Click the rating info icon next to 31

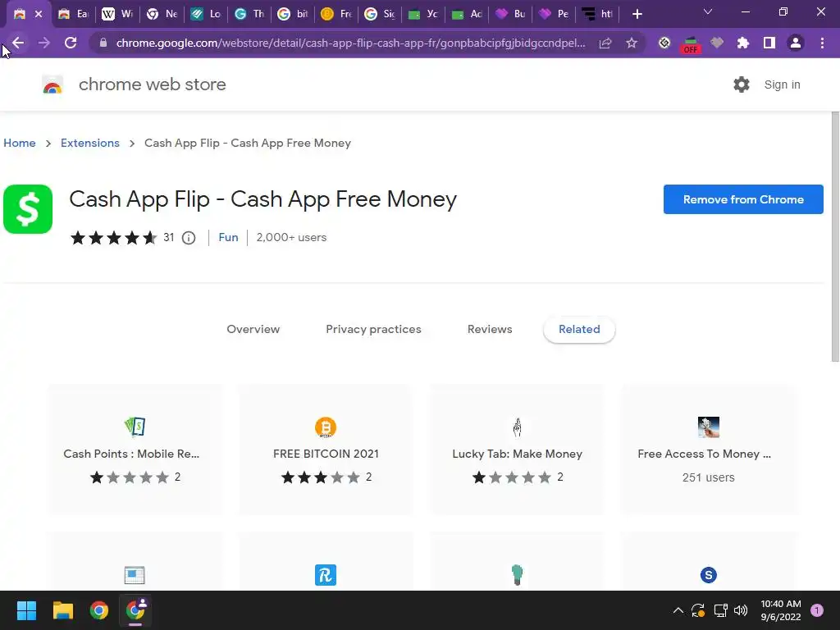pyautogui.click(x=189, y=238)
